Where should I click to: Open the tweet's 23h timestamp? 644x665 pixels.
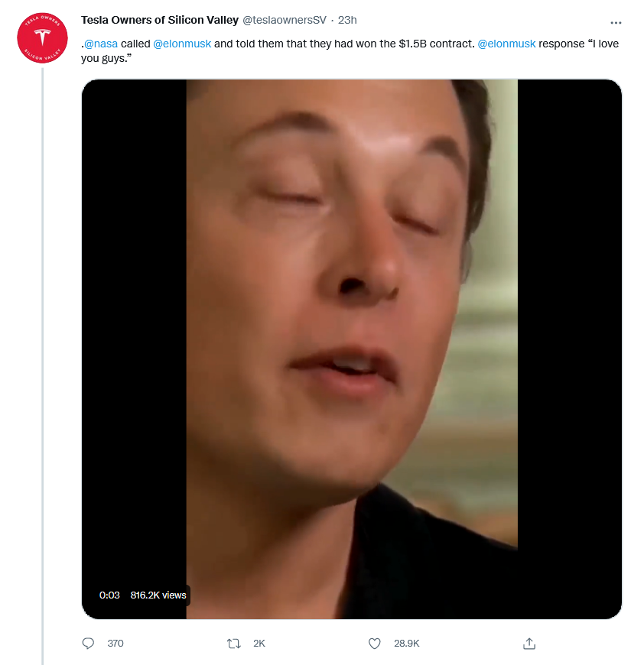347,20
